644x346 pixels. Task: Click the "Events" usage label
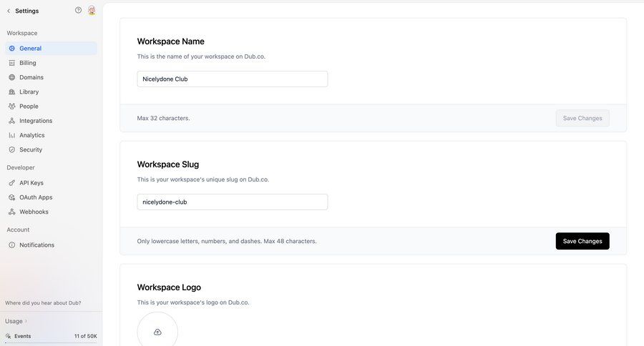[x=23, y=336]
